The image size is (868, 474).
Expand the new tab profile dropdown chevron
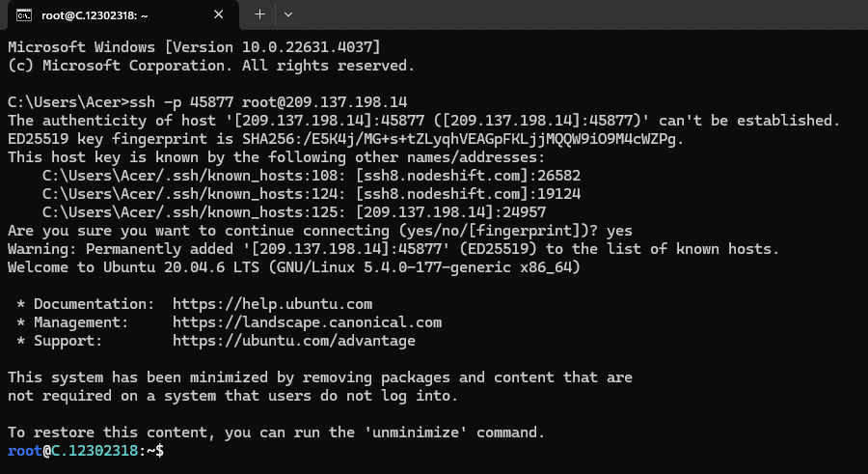click(287, 14)
